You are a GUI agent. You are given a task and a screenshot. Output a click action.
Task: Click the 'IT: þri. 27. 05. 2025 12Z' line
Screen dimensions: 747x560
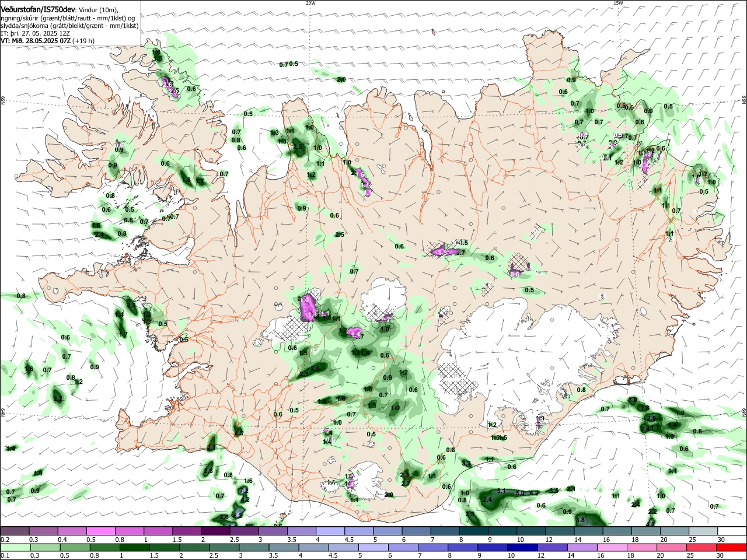[36, 33]
